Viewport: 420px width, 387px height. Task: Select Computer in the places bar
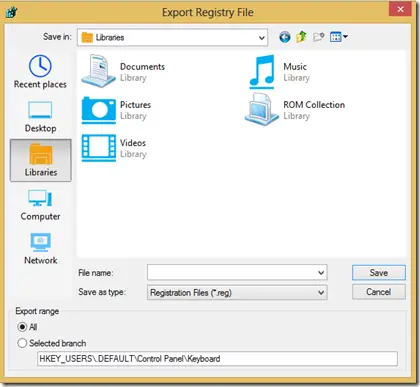(40, 205)
